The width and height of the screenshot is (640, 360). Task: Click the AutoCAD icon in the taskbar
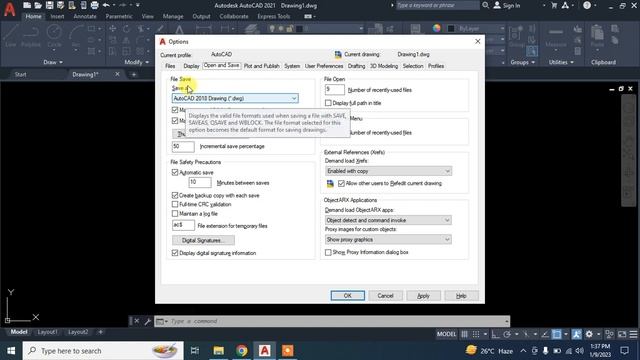264,351
